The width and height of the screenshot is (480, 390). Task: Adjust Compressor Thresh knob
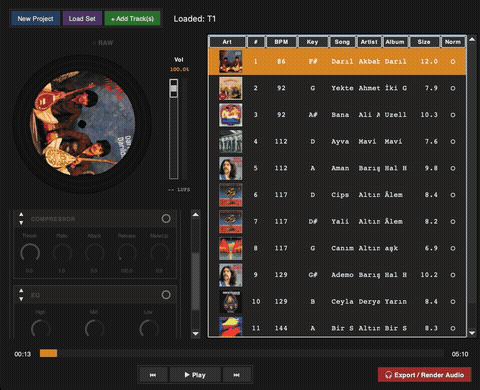[x=30, y=253]
